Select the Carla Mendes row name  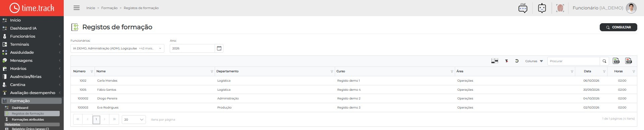(x=107, y=81)
